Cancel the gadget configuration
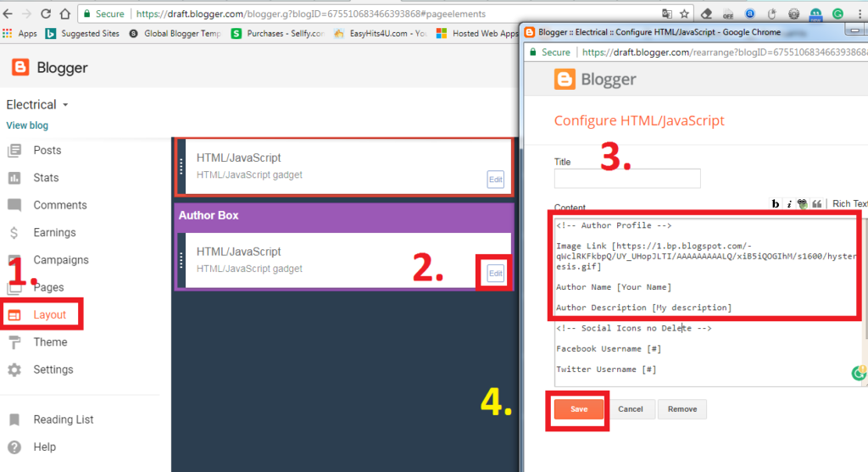This screenshot has height=472, width=868. [631, 409]
